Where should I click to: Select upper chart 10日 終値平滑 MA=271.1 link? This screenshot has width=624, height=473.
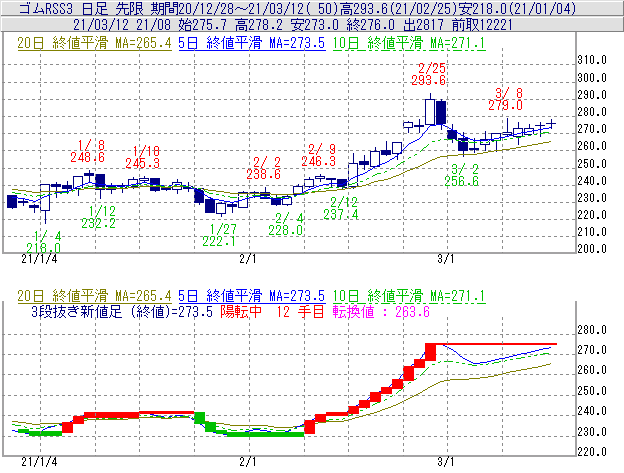coord(409,43)
